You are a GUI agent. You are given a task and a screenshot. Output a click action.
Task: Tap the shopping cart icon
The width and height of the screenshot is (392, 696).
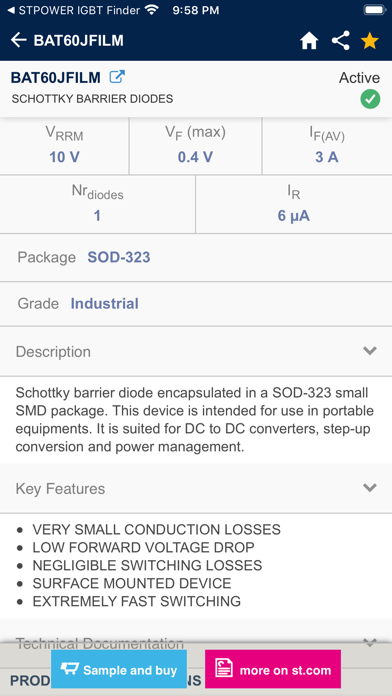[69, 669]
